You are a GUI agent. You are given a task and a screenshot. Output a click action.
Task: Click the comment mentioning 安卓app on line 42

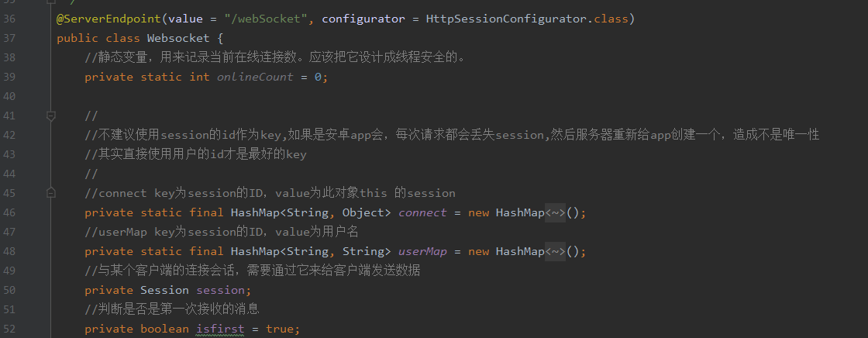pos(452,135)
